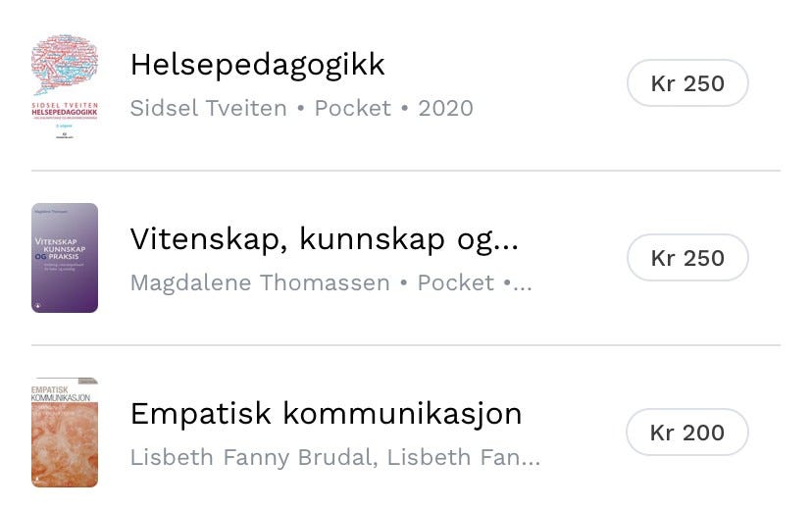The width and height of the screenshot is (812, 510).
Task: Click 'Pocket' label in Magdalene Thomassen row
Action: click(455, 282)
